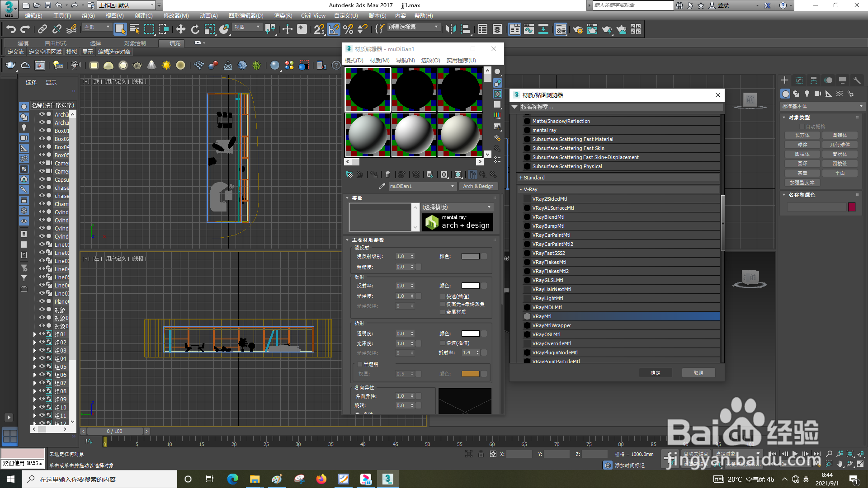The height and width of the screenshot is (489, 868).
Task: Click orange translucency color swatch
Action: coord(470,374)
